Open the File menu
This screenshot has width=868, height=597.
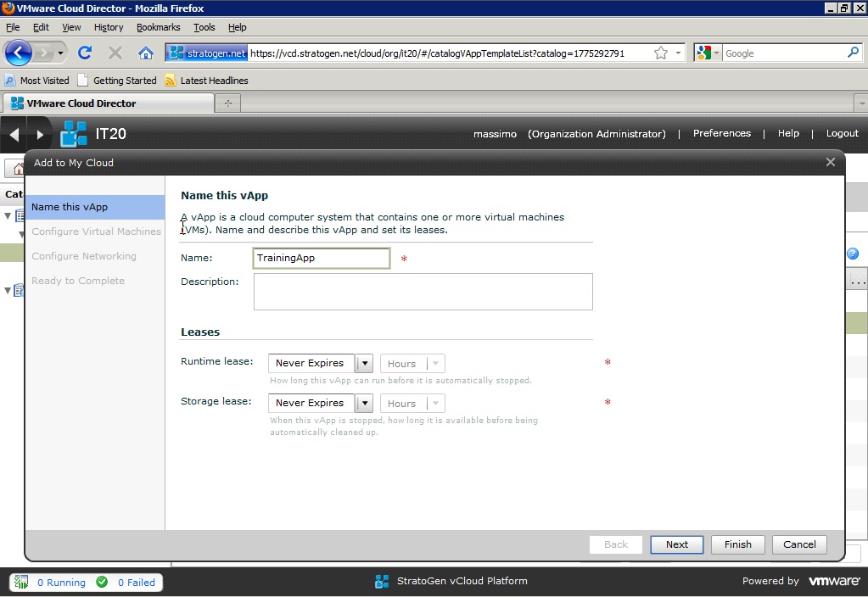[13, 27]
